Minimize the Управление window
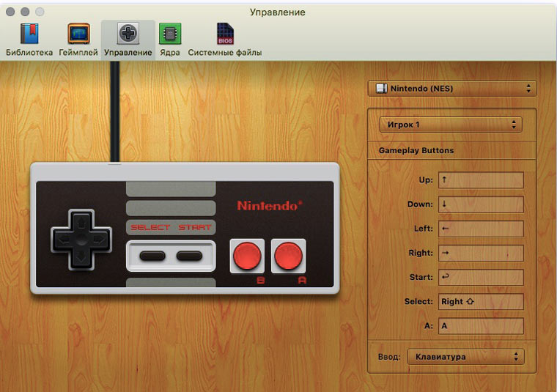The height and width of the screenshot is (392, 557). pyautogui.click(x=25, y=12)
